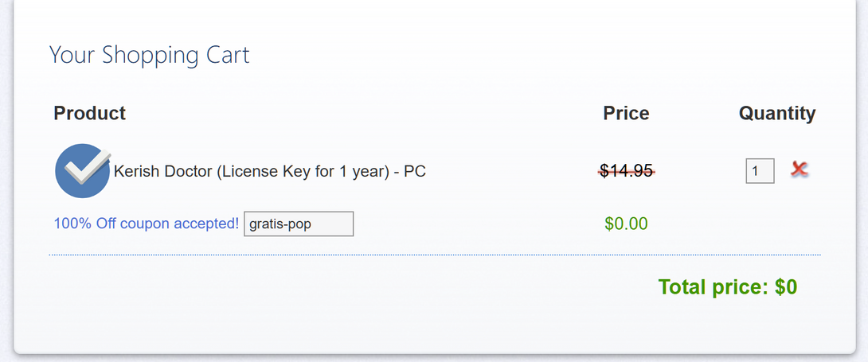Screen dimensions: 868x362
Task: Click the Kerish Doctor blue checkmark icon
Action: (x=83, y=170)
